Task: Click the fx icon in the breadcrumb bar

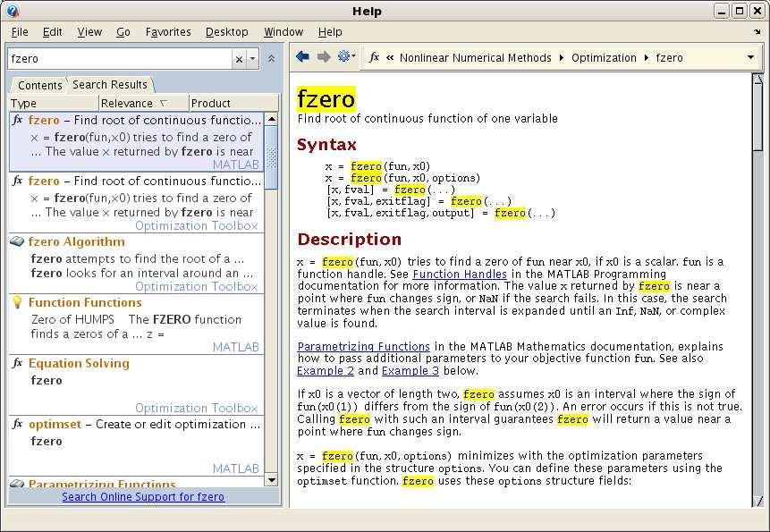Action: tap(374, 57)
